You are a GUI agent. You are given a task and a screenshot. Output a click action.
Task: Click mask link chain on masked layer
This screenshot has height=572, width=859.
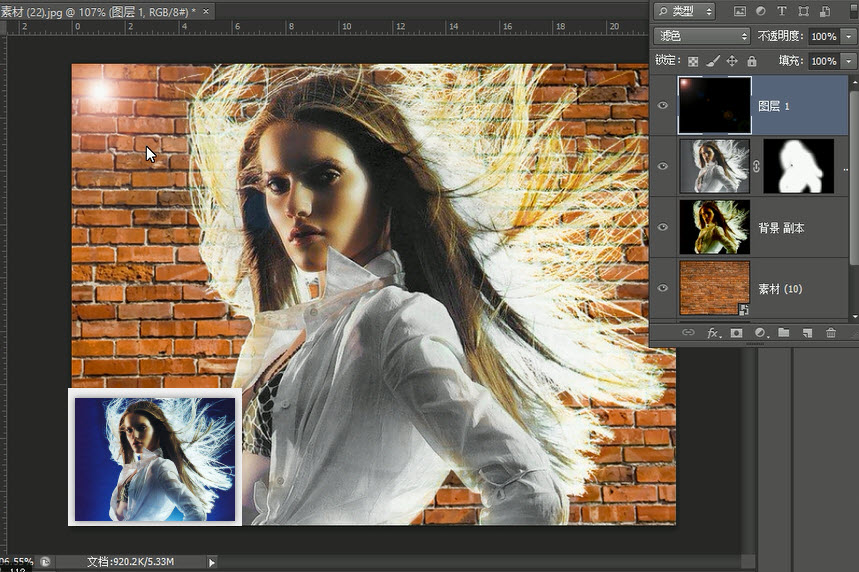coord(756,166)
